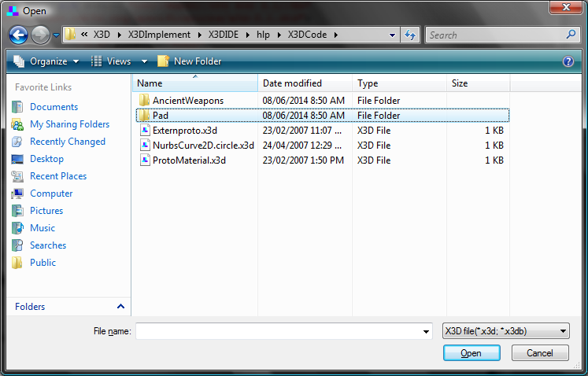Select the ProtoMaterial.x3d file icon
This screenshot has width=588, height=376.
144,160
